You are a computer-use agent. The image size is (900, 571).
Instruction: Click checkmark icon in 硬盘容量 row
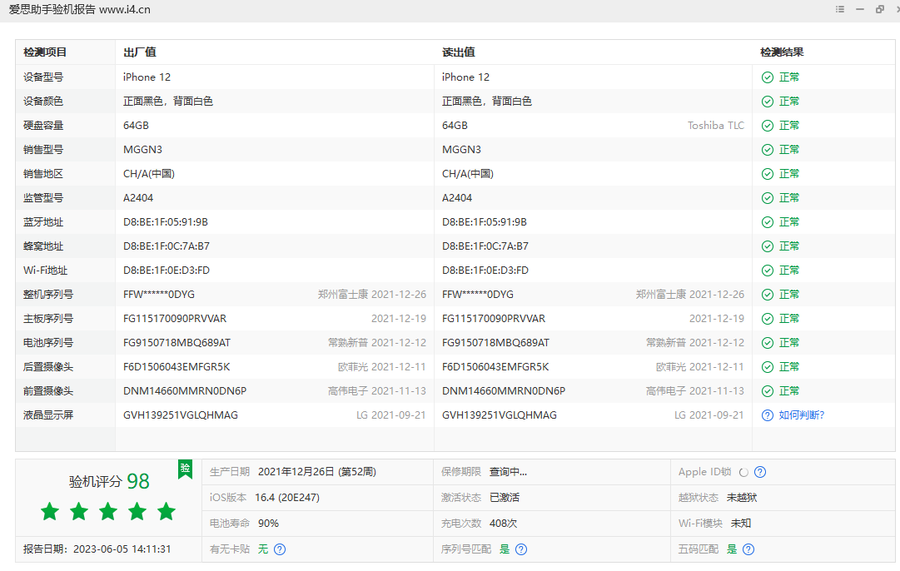click(x=767, y=126)
